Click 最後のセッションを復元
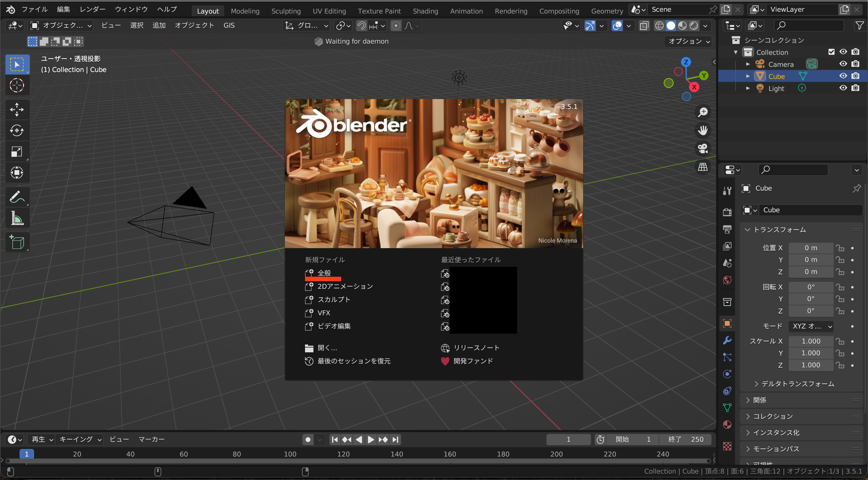 pyautogui.click(x=348, y=361)
